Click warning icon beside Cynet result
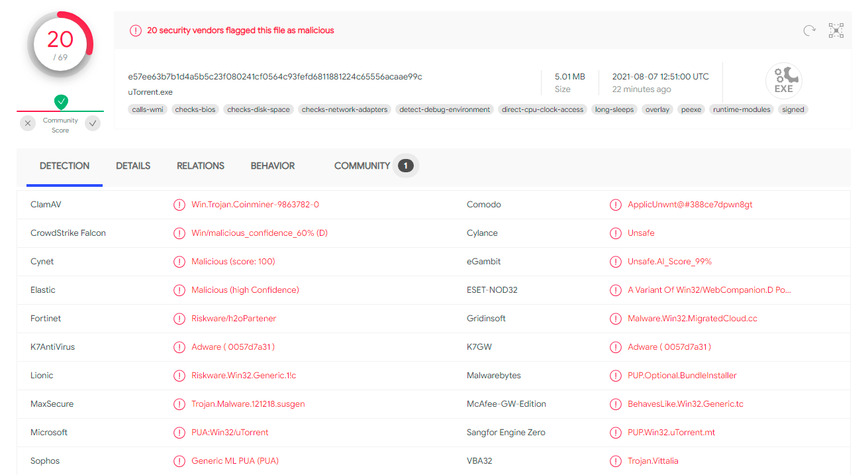The height and width of the screenshot is (475, 868). click(x=179, y=262)
